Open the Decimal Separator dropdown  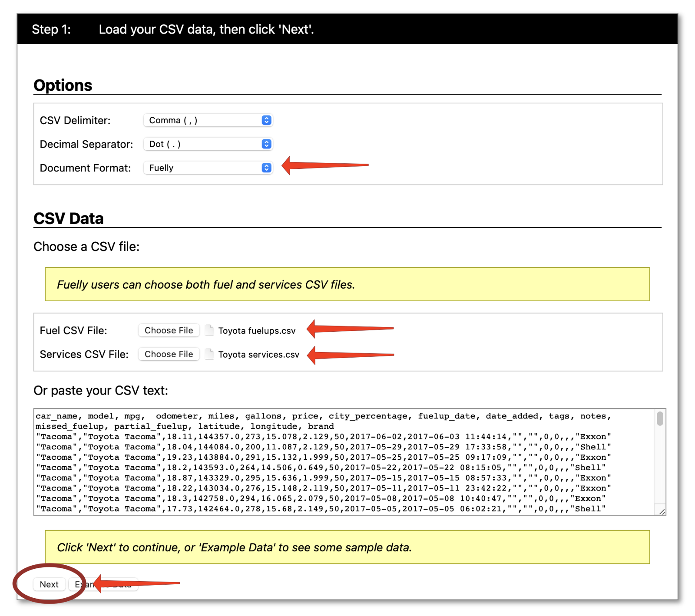click(208, 144)
